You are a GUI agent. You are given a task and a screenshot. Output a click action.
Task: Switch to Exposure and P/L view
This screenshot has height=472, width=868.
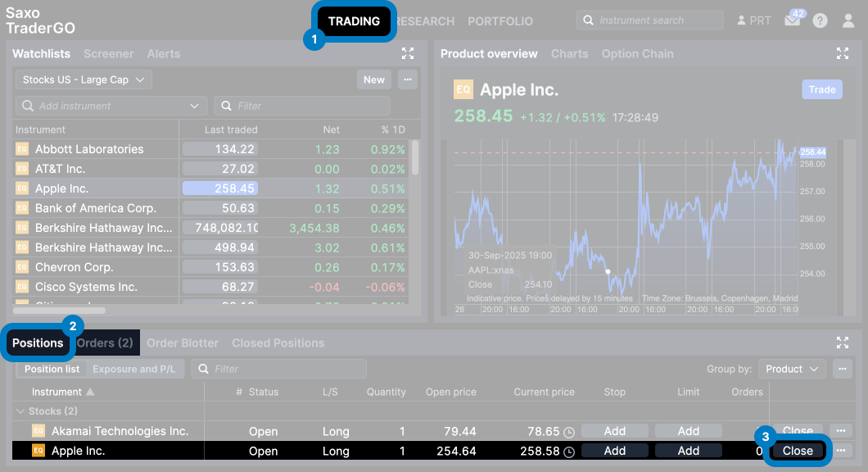click(x=133, y=370)
